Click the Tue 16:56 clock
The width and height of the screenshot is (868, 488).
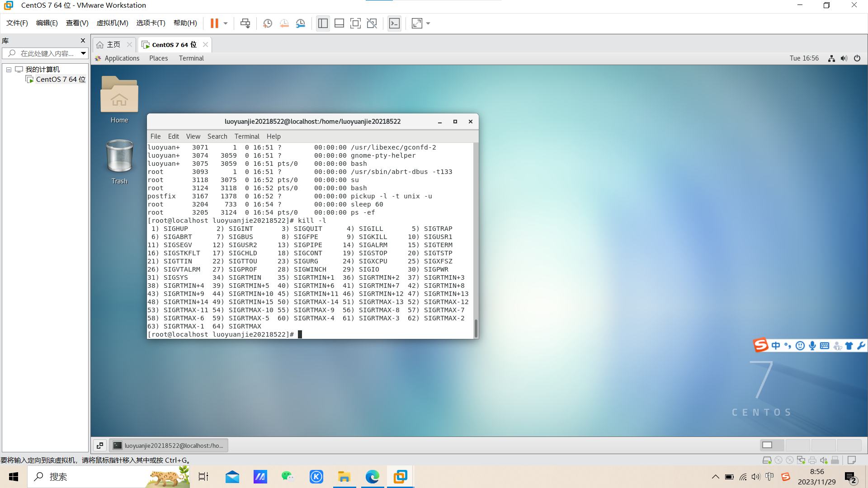pos(804,58)
